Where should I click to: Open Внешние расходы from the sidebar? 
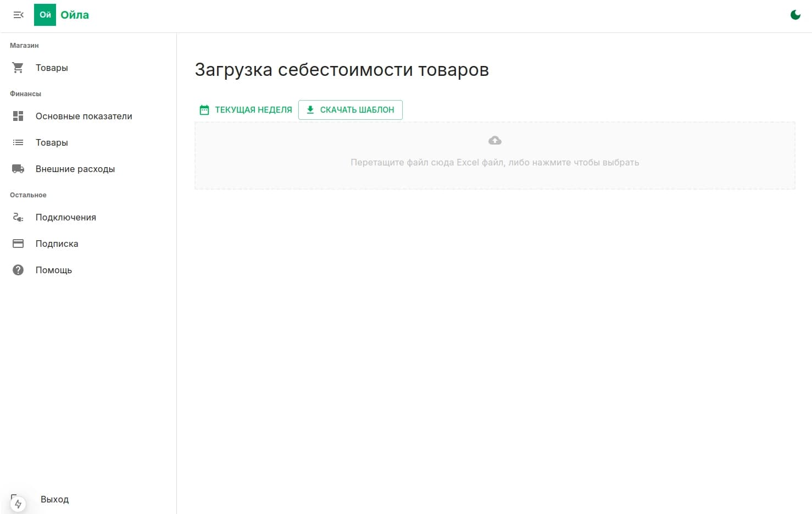(75, 169)
